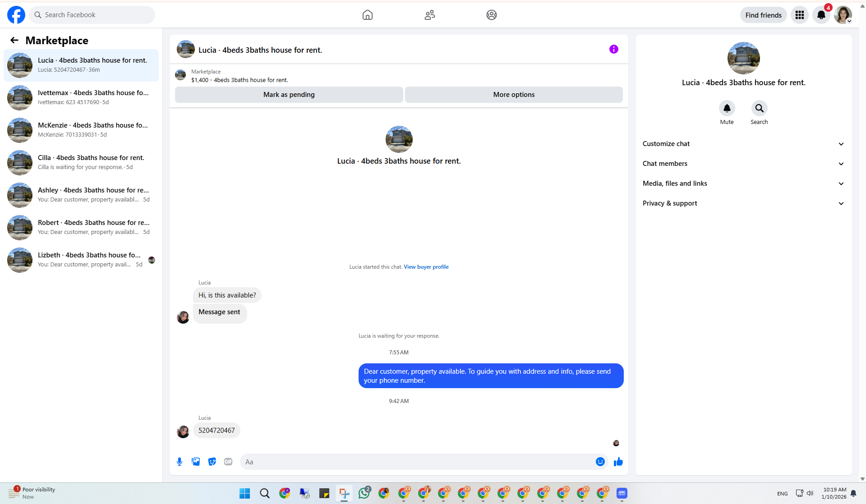Screen dimensions: 866x504
Task: Open the GIF picker icon
Action: (x=228, y=462)
